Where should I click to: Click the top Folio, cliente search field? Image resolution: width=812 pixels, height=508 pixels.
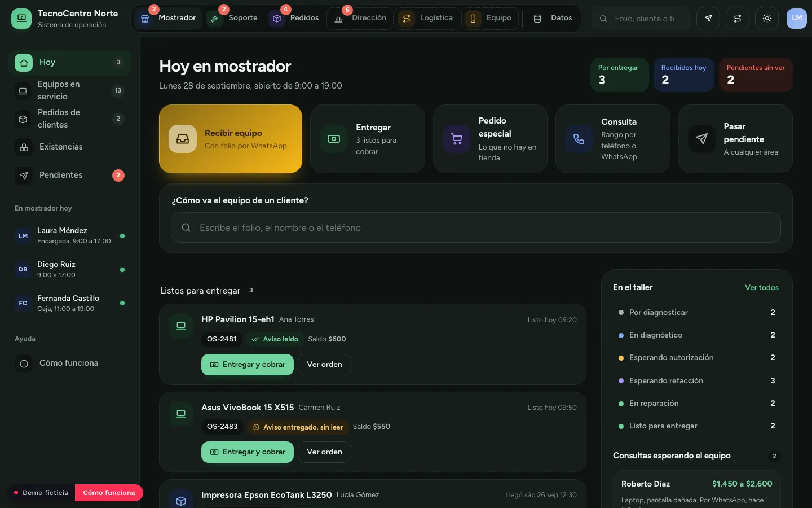click(x=641, y=19)
